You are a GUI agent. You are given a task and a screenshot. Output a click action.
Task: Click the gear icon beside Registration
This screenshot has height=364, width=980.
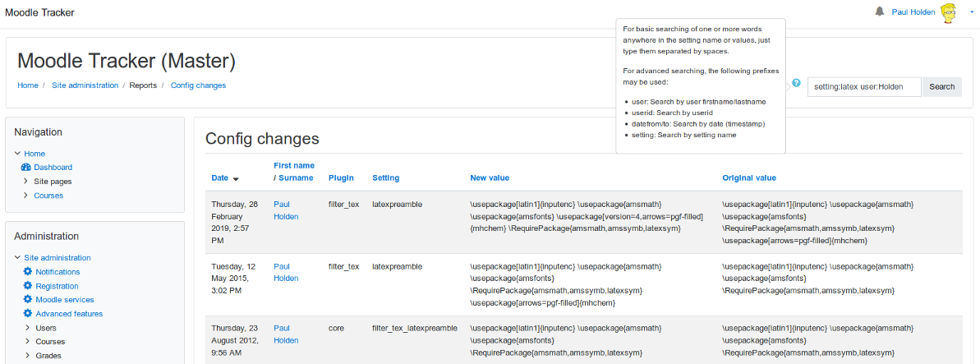coord(27,286)
